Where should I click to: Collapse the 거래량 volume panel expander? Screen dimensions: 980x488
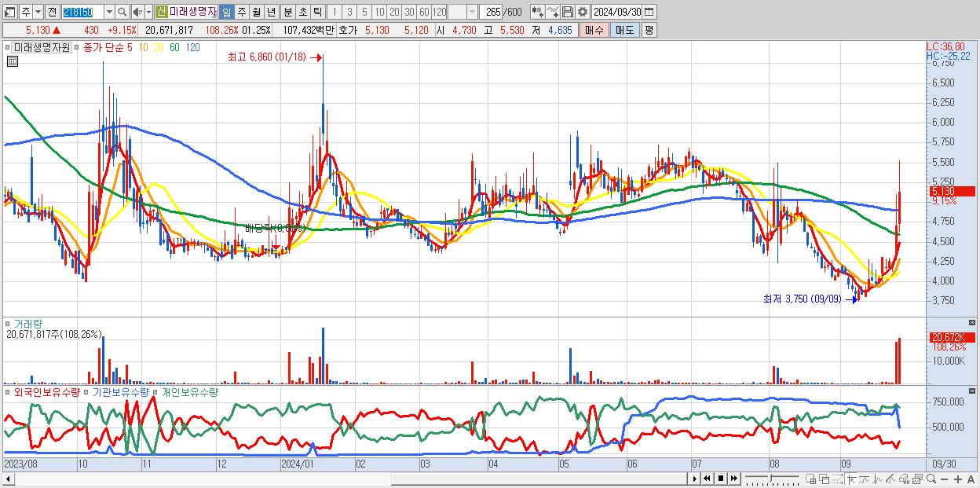point(9,323)
